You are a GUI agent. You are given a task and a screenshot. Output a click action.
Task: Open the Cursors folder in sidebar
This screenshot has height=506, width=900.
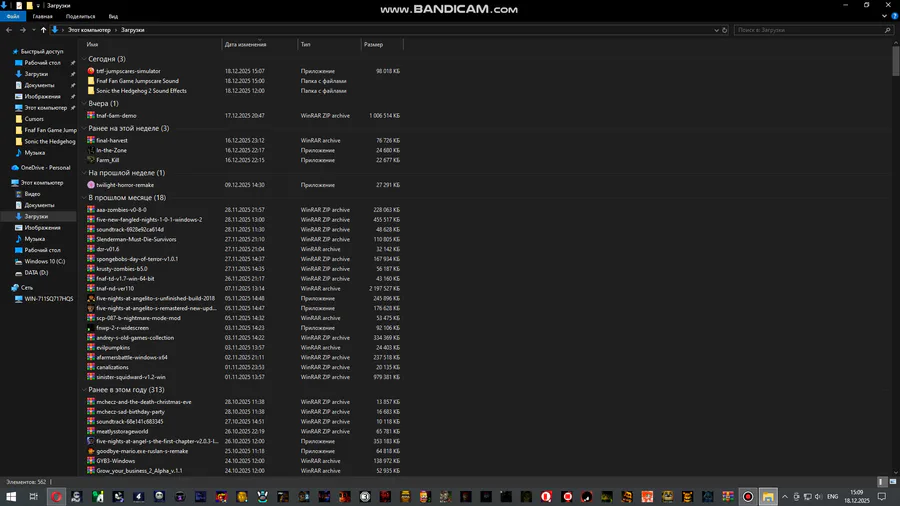pyautogui.click(x=34, y=119)
